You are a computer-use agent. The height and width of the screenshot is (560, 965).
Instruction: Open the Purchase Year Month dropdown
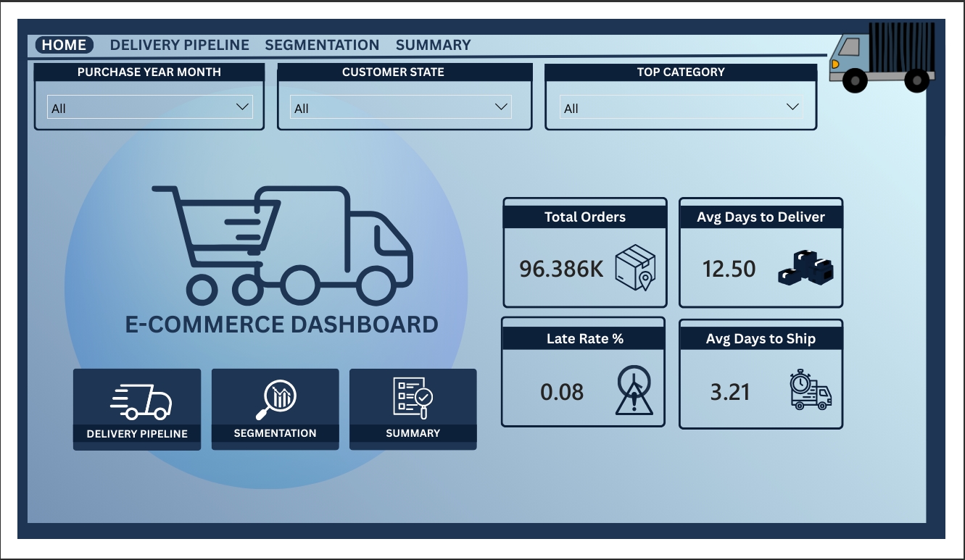click(x=149, y=107)
